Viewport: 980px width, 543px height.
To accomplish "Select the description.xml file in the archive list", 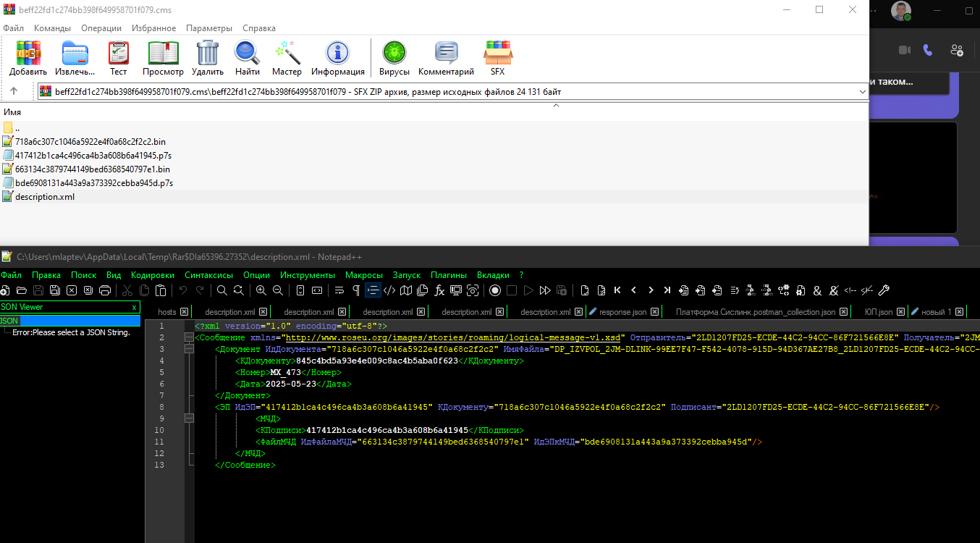I will click(x=45, y=197).
